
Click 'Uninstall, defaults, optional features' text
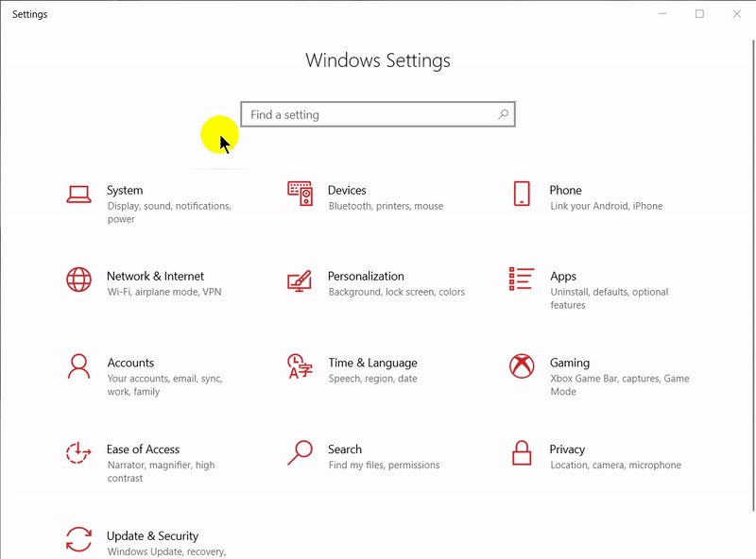(610, 298)
